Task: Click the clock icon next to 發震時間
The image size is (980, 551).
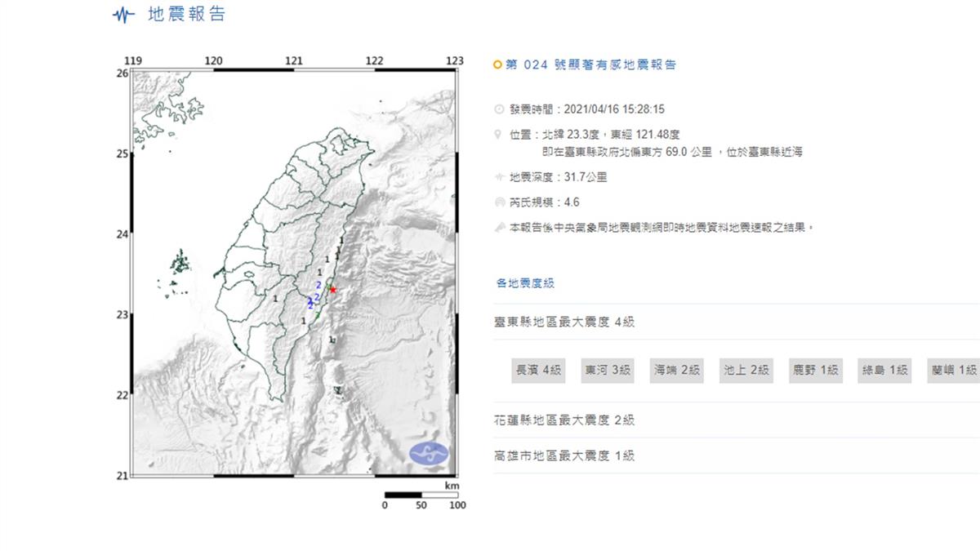Action: [x=499, y=109]
